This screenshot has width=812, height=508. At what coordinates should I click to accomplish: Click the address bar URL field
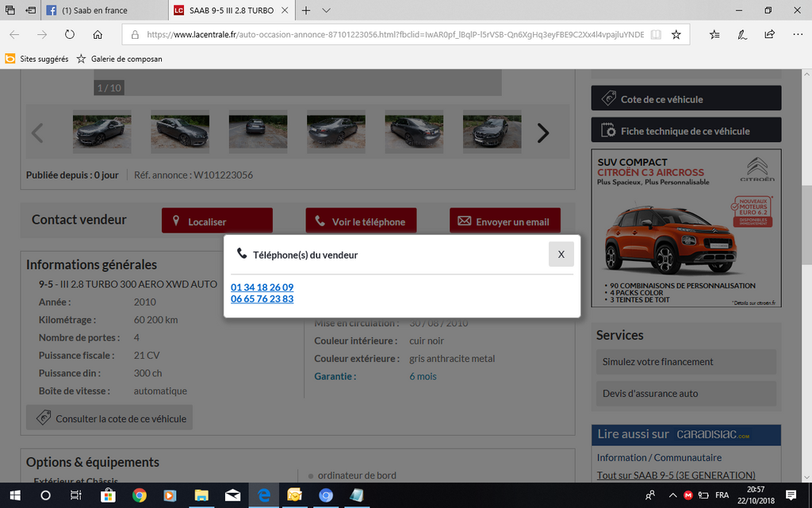[x=395, y=35]
